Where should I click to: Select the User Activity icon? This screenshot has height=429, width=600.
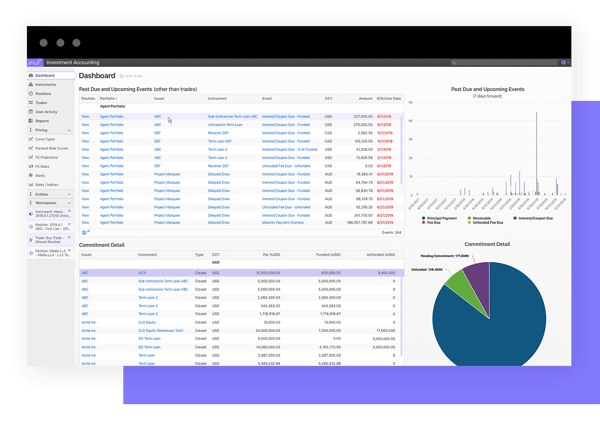point(30,112)
